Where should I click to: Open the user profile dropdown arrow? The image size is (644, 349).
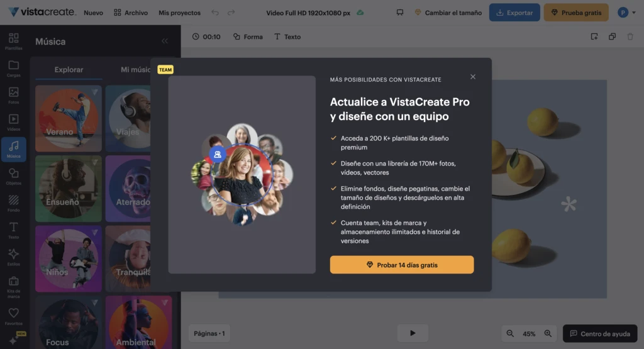[634, 13]
